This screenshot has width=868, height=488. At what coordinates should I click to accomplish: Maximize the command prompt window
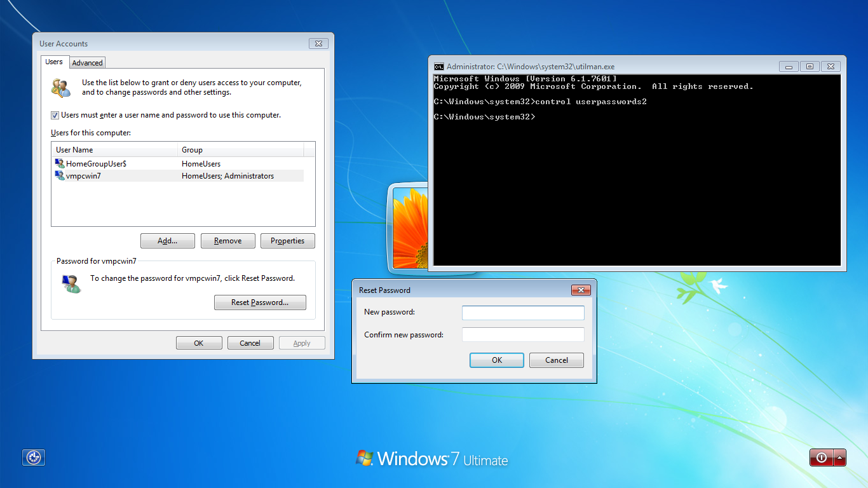(x=810, y=66)
